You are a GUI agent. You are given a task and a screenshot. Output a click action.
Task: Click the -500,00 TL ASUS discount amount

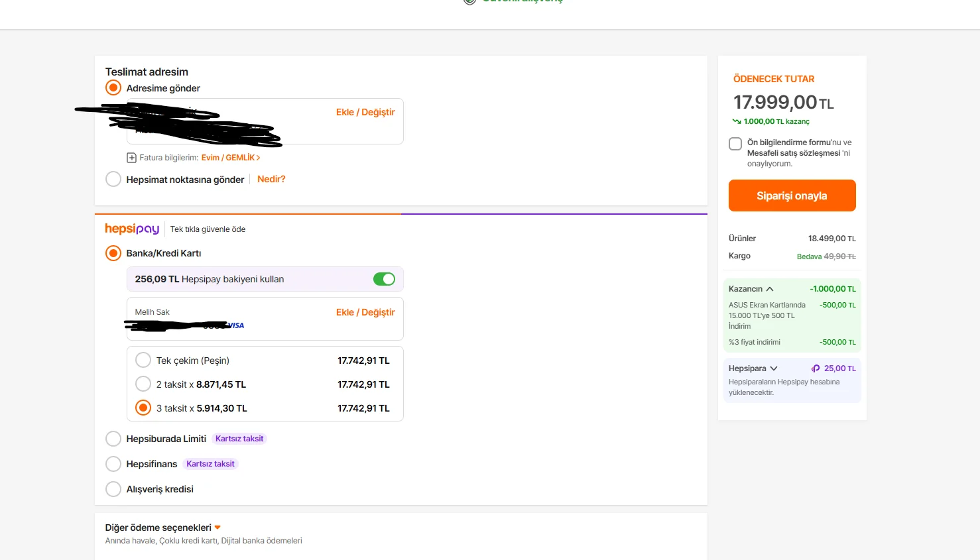point(837,305)
